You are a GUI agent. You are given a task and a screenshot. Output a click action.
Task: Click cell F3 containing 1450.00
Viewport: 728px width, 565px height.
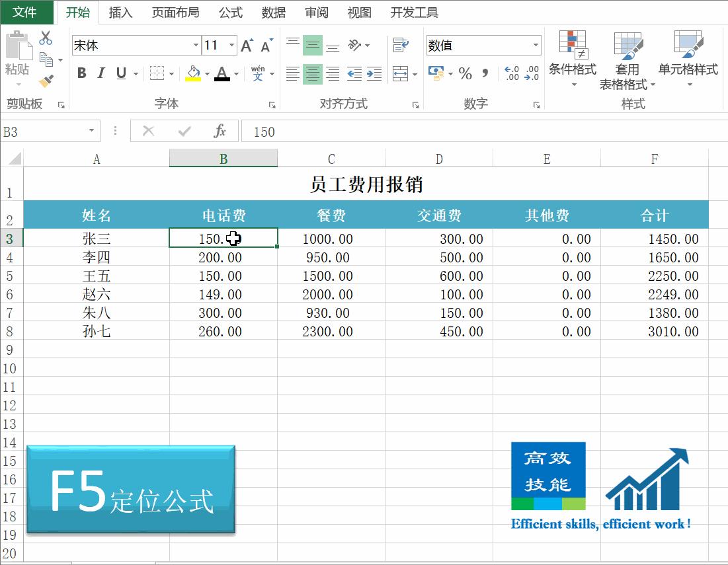pos(655,239)
